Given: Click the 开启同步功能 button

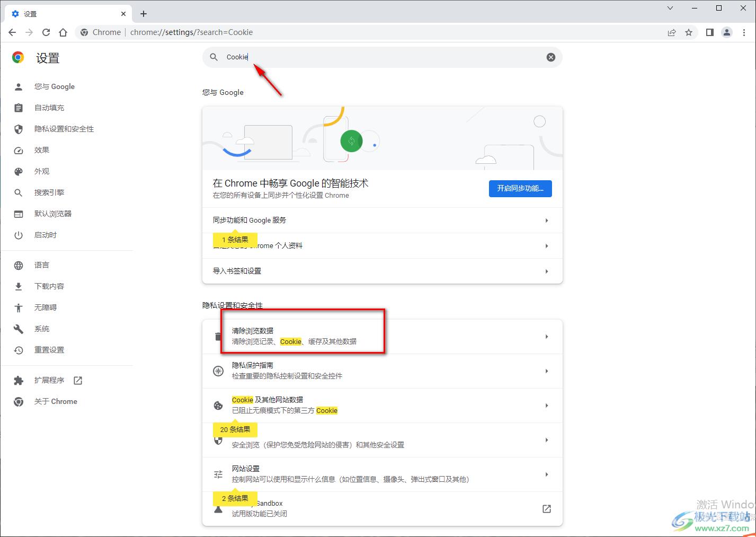Looking at the screenshot, I should click(520, 188).
